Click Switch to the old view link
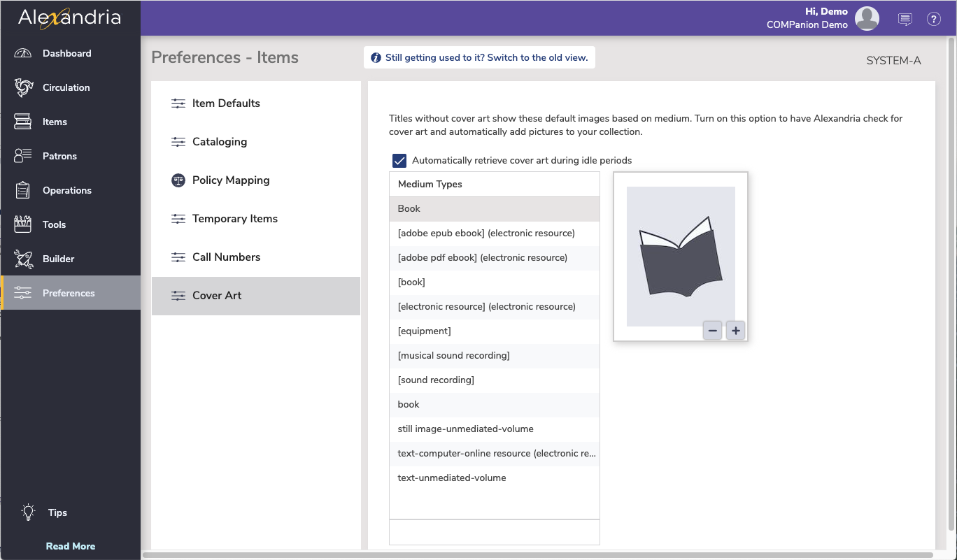 coord(486,58)
